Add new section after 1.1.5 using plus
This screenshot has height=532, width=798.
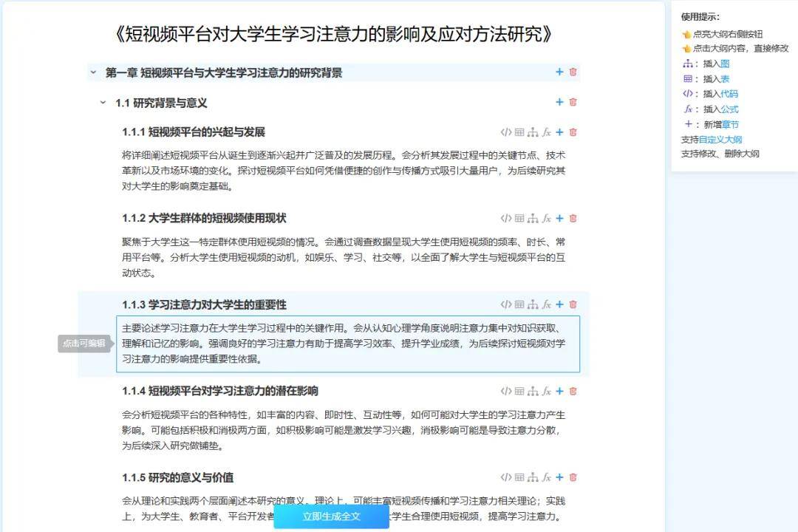[x=559, y=478]
